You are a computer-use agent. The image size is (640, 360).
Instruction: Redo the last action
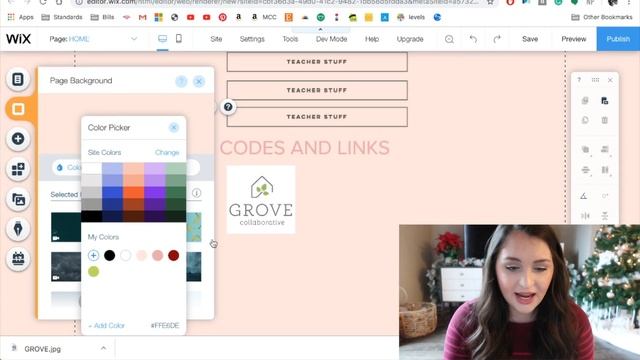(x=497, y=39)
